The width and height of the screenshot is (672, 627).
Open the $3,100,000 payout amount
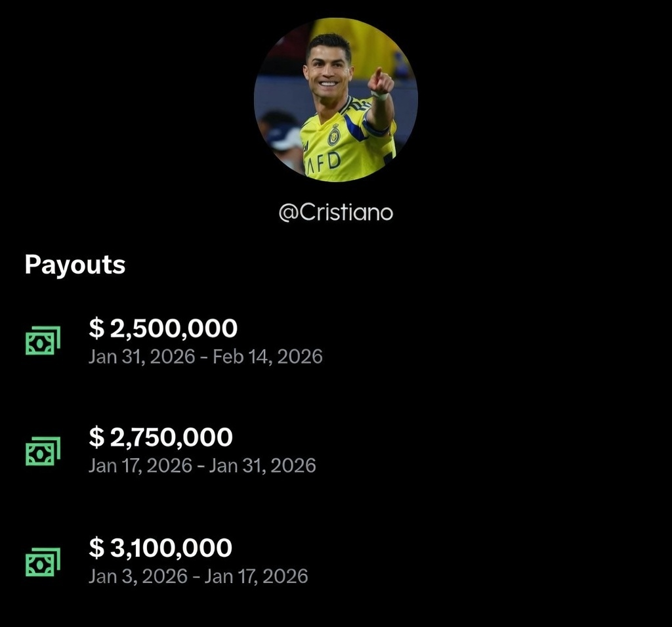(x=161, y=548)
